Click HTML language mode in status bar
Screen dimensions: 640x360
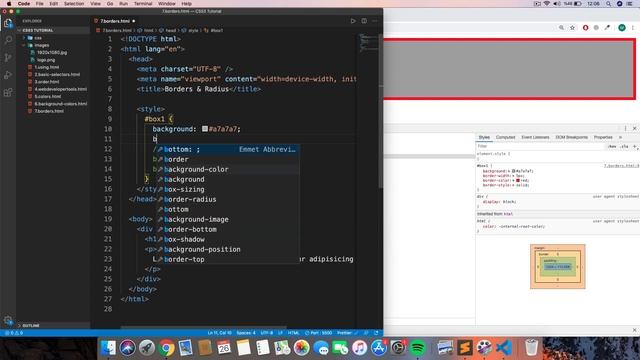[293, 333]
